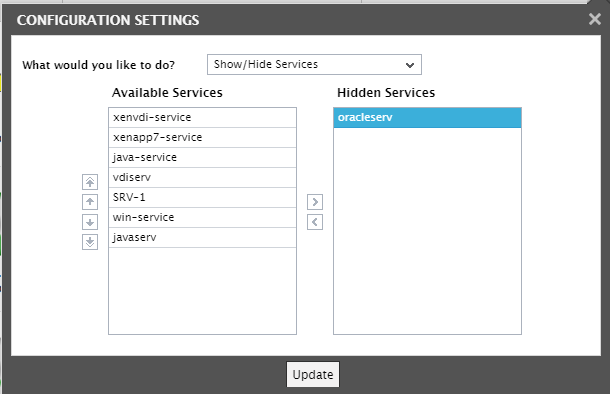The height and width of the screenshot is (394, 610).
Task: Close the Configuration Settings dialog
Action: 595,19
